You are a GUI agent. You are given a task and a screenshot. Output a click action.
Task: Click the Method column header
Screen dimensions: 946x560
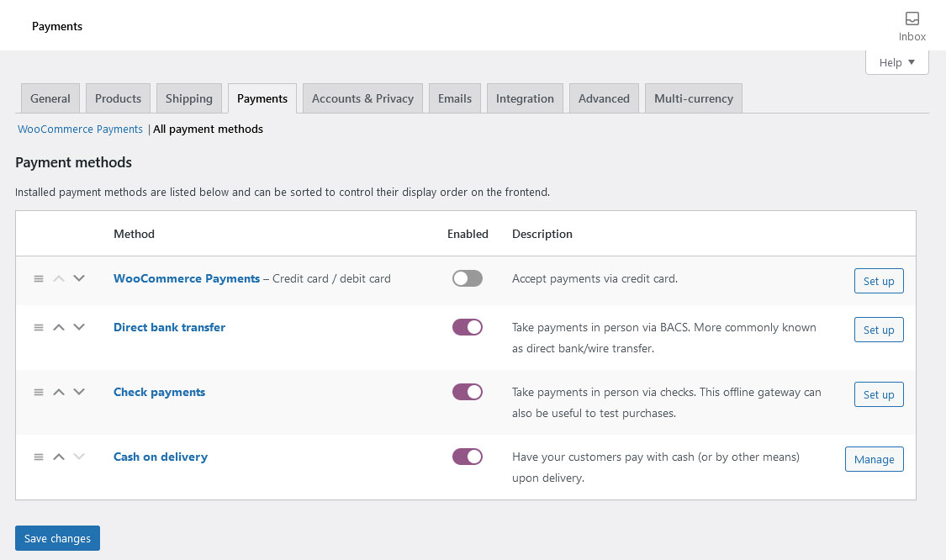pos(134,234)
